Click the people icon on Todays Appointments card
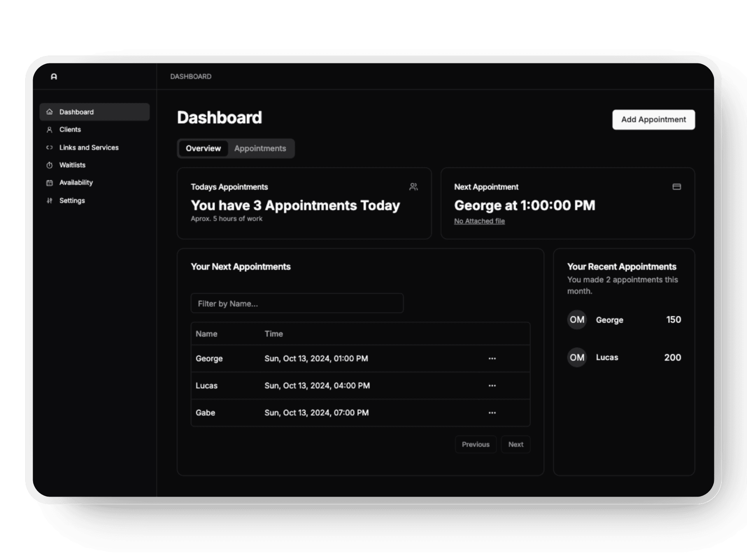The width and height of the screenshot is (747, 560). [x=414, y=187]
